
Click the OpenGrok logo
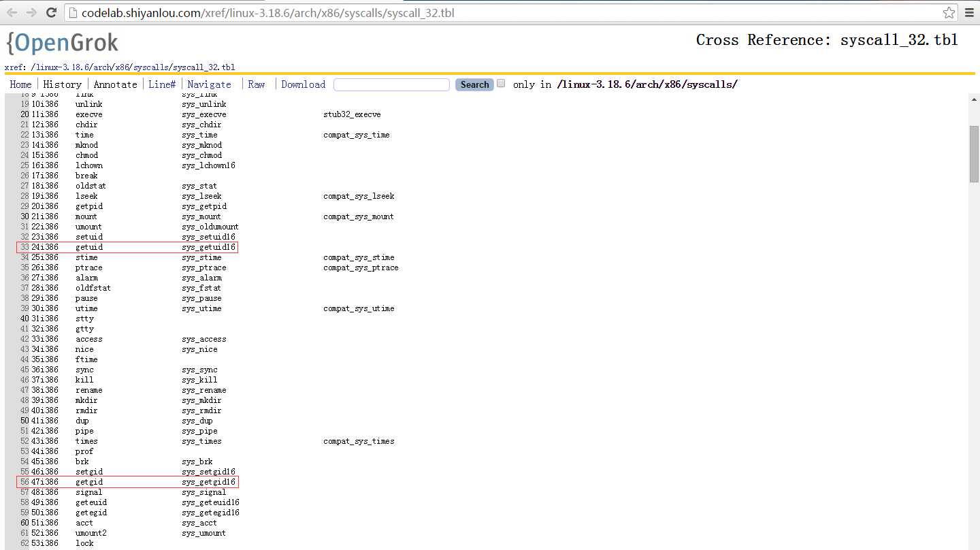[x=62, y=43]
